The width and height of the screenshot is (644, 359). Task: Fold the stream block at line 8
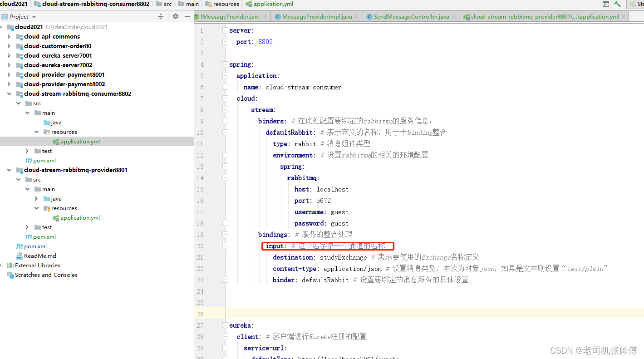pos(225,110)
